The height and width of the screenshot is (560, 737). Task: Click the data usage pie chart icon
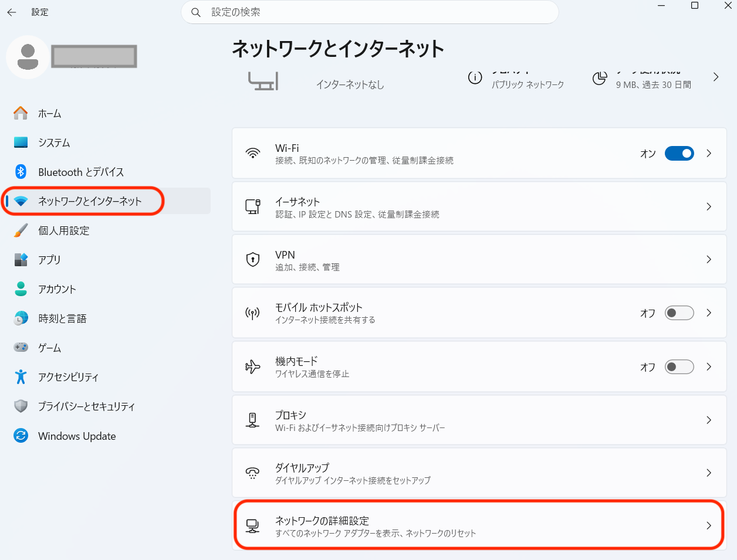click(x=599, y=78)
